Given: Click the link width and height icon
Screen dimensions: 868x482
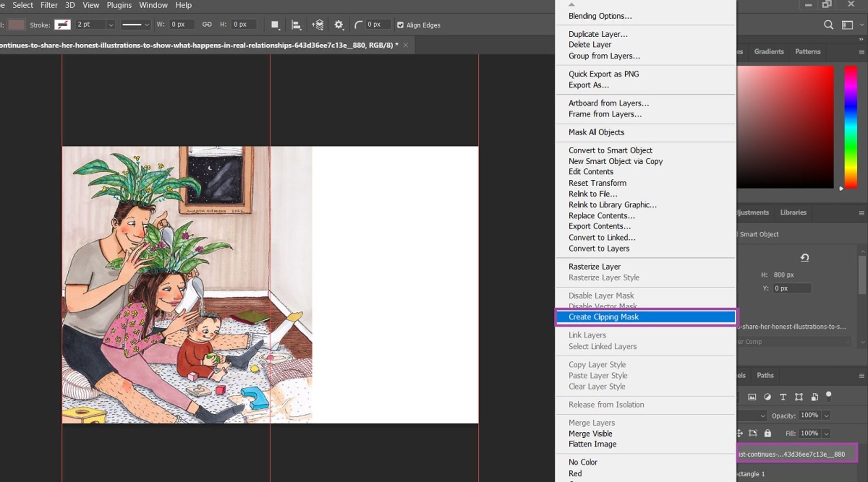Looking at the screenshot, I should tap(207, 24).
